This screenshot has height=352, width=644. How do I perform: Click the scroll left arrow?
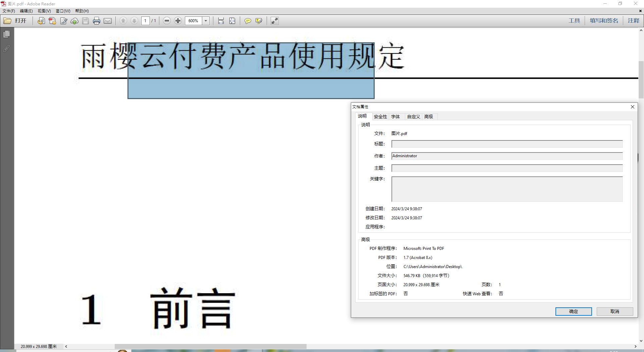[x=66, y=346]
